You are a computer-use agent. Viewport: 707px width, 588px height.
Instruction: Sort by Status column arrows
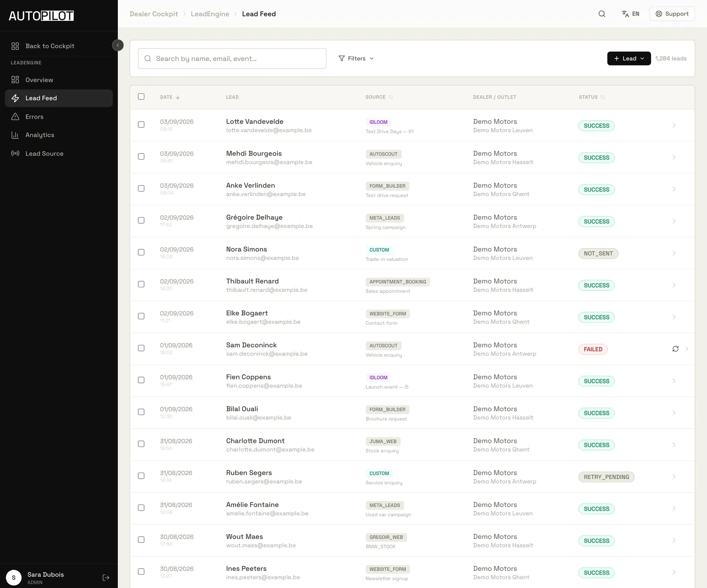click(x=603, y=97)
